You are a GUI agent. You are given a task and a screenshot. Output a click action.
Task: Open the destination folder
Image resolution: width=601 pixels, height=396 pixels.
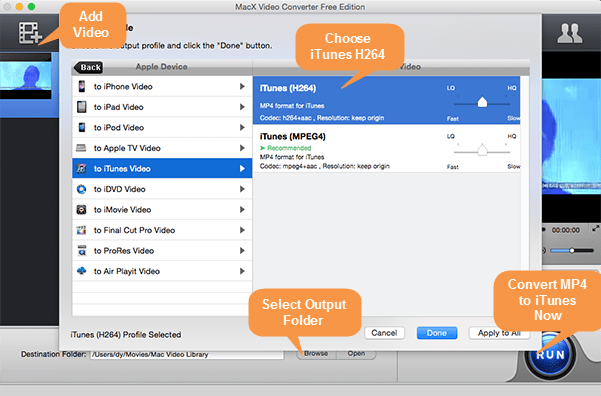356,353
